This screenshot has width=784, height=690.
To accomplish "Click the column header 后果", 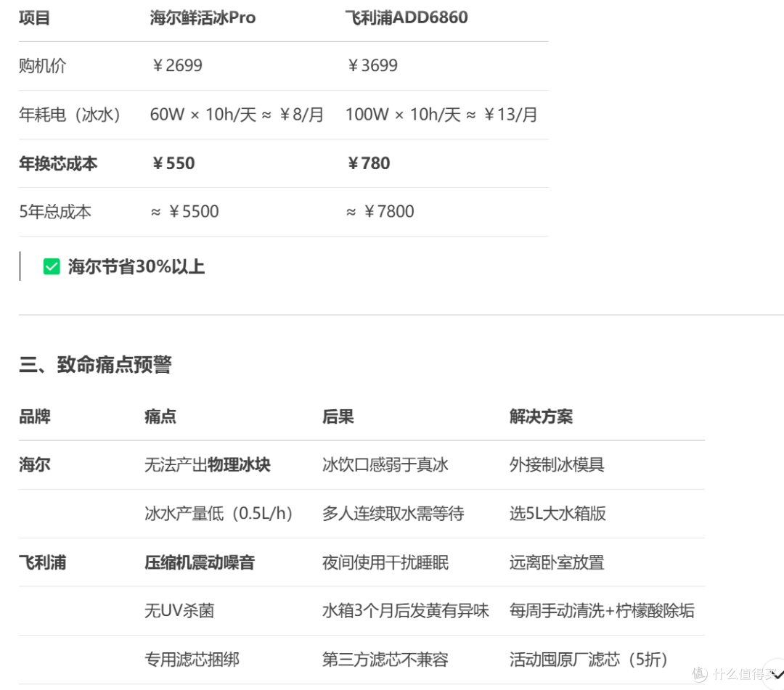I will [338, 416].
